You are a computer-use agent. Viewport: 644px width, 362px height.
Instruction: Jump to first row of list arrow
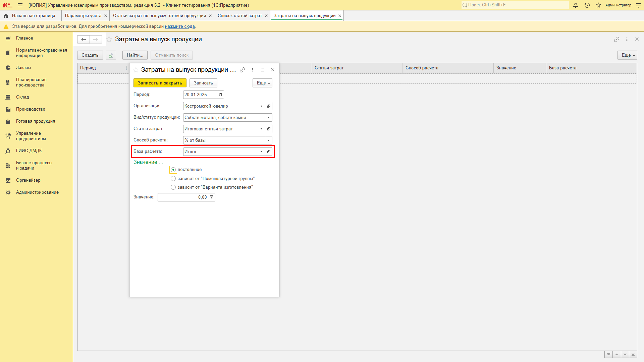[608, 355]
